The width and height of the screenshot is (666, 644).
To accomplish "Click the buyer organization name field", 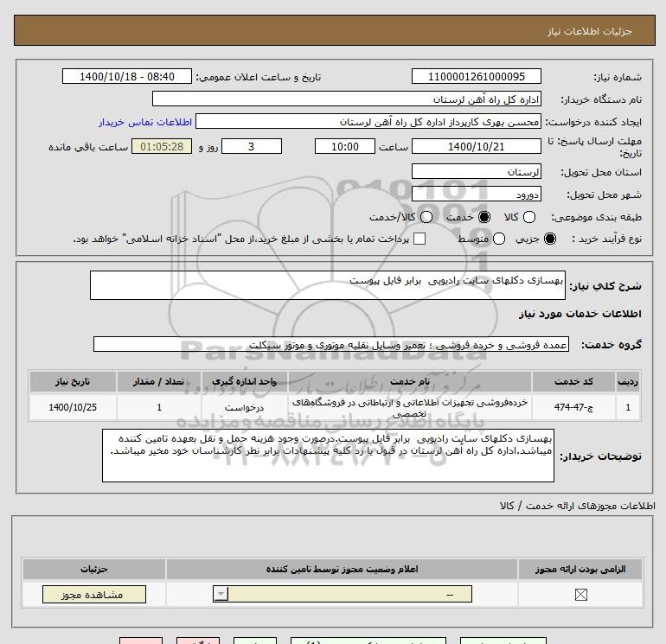I will point(347,99).
